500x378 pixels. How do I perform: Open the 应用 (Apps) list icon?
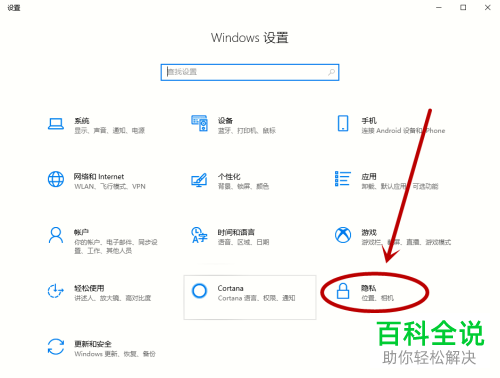[x=343, y=179]
